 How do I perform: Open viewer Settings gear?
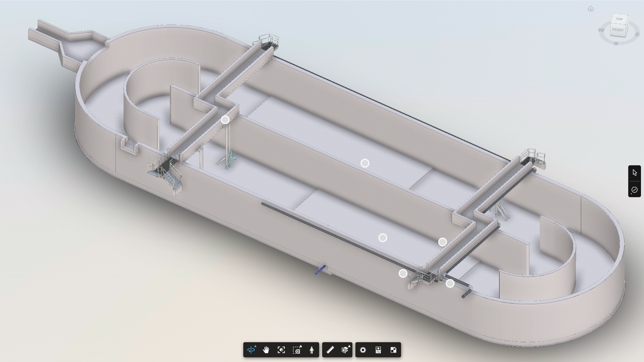363,350
